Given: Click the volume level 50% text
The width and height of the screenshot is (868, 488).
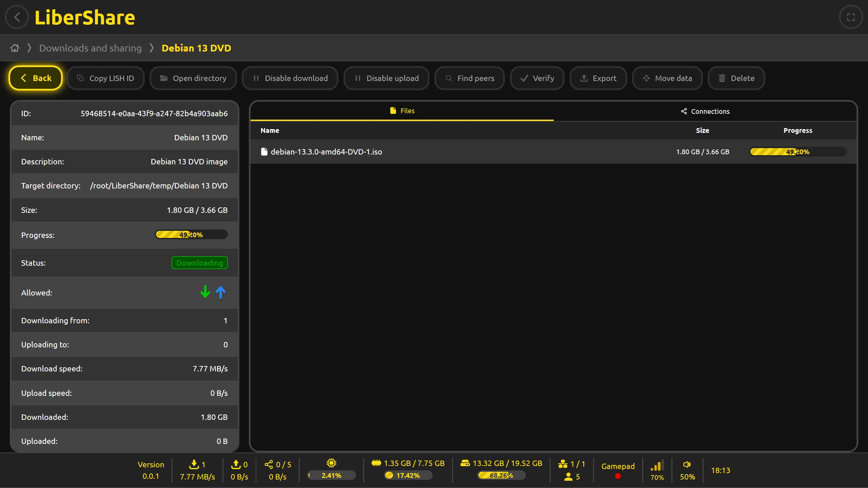Looking at the screenshot, I should point(687,476).
